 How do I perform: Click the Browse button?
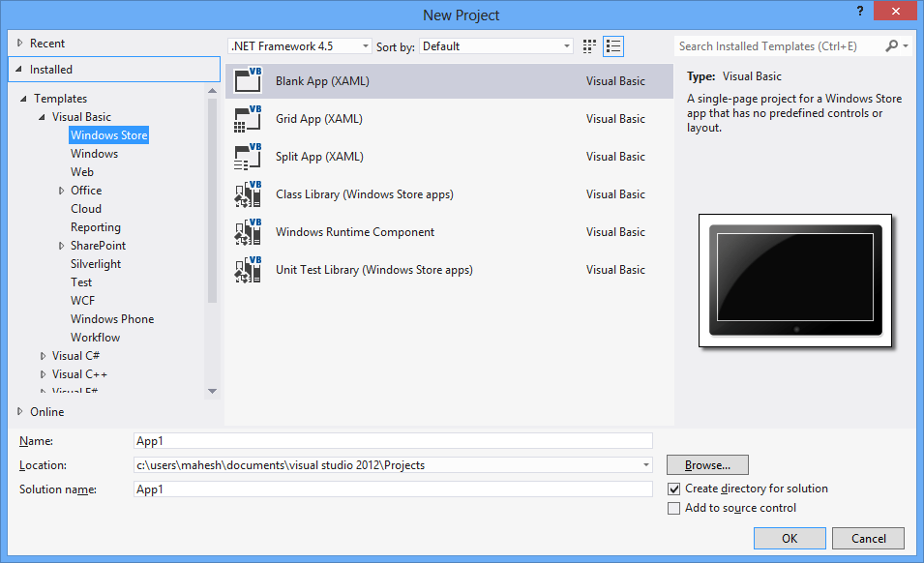tap(706, 464)
